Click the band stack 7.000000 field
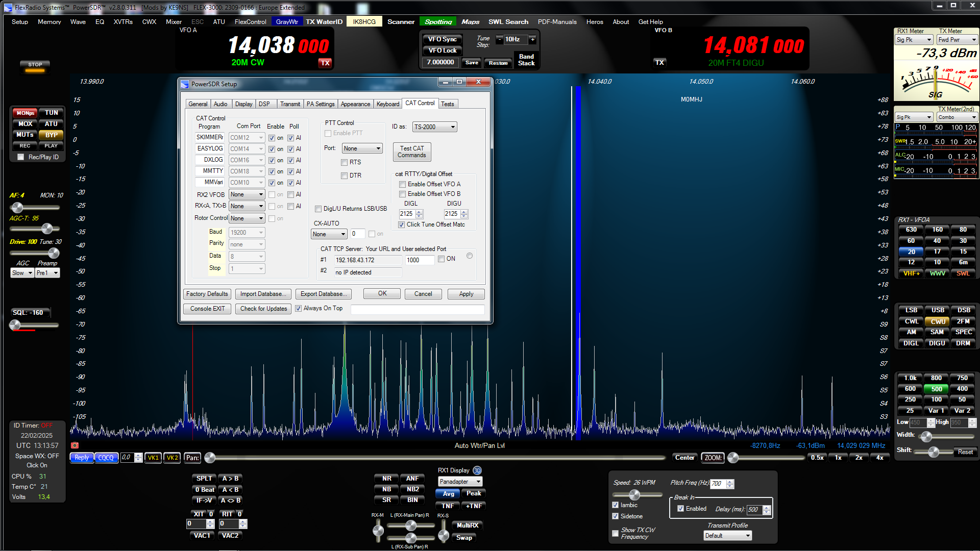The height and width of the screenshot is (551, 980). click(x=440, y=62)
